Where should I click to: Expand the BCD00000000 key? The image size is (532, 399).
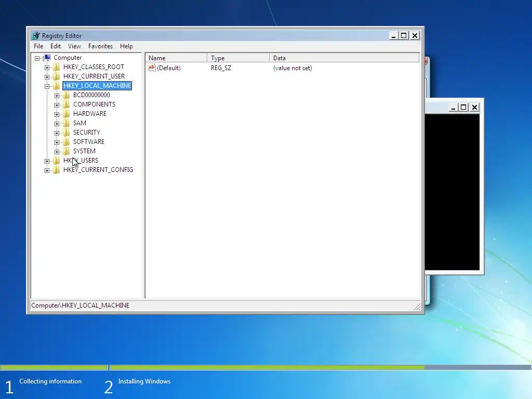click(57, 96)
